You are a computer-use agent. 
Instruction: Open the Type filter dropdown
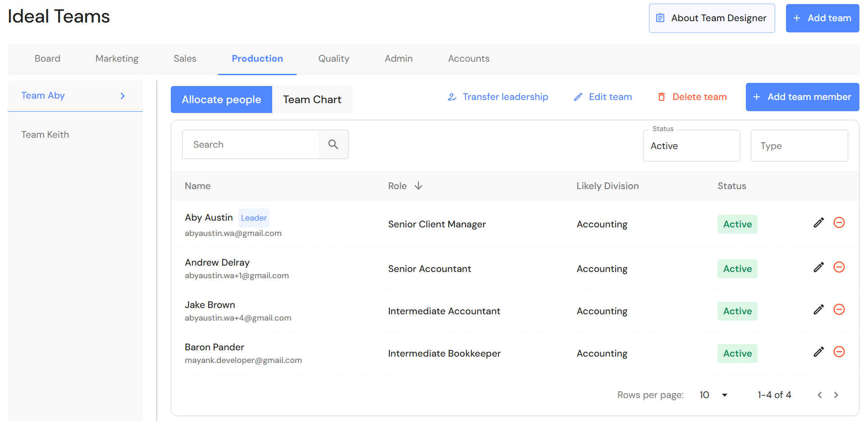799,146
